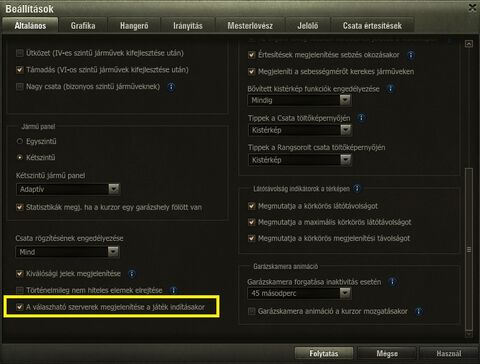This screenshot has height=364, width=480.
Task: Switch to Általános tab
Action: point(30,26)
